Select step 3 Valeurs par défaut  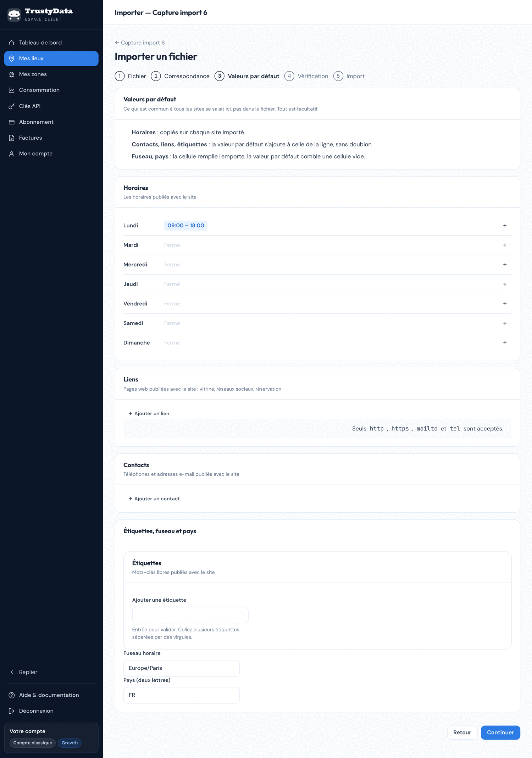(247, 76)
